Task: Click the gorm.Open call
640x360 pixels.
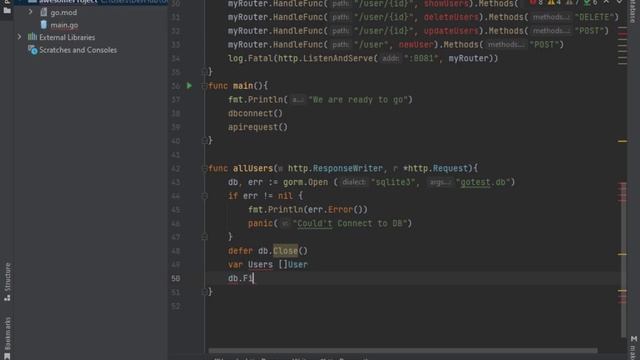Action: [305, 182]
